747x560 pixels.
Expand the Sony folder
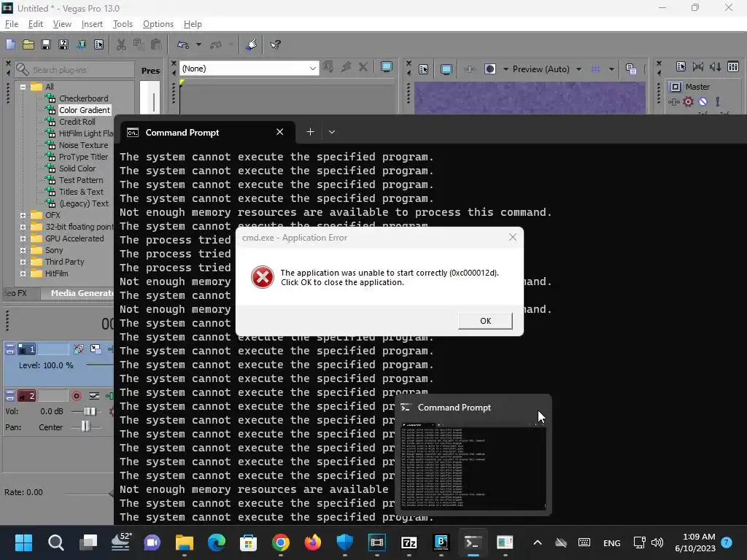click(x=23, y=250)
